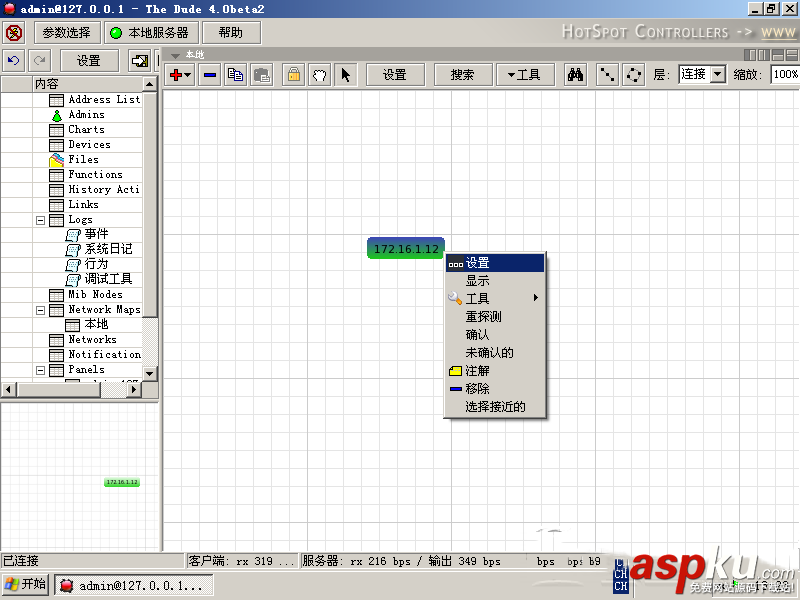The image size is (800, 600).
Task: Open the dropdown arrow next to the plus icon
Action: coord(188,76)
